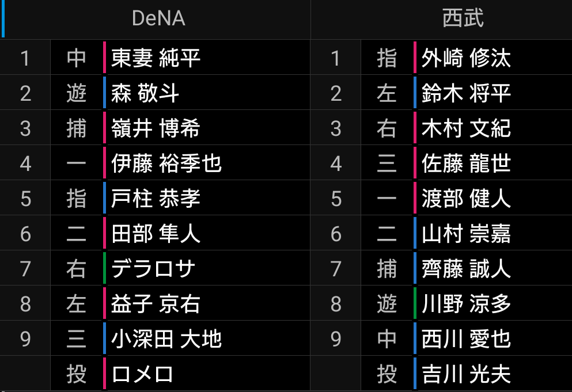Click on catcher 嶺井 博希

[x=156, y=128]
